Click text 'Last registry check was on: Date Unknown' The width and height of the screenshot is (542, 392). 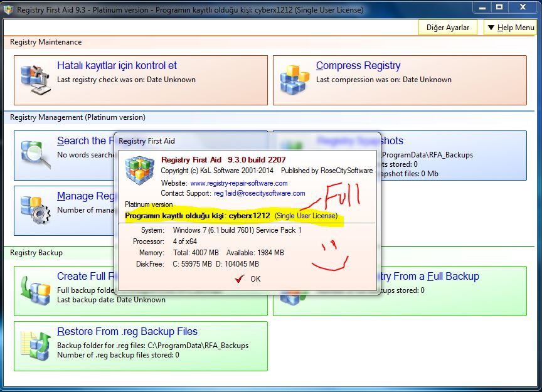click(x=126, y=80)
